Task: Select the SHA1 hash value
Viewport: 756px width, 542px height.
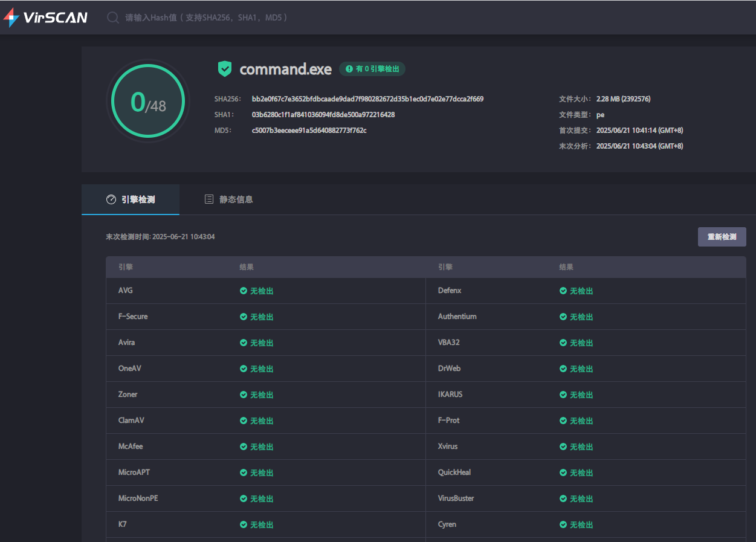Action: (x=323, y=114)
